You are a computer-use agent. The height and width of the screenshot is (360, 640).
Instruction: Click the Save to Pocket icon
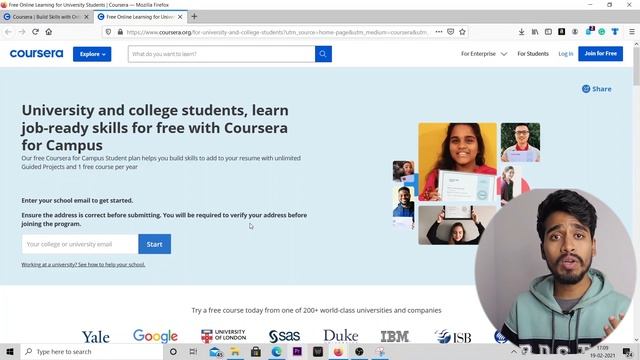click(x=451, y=32)
